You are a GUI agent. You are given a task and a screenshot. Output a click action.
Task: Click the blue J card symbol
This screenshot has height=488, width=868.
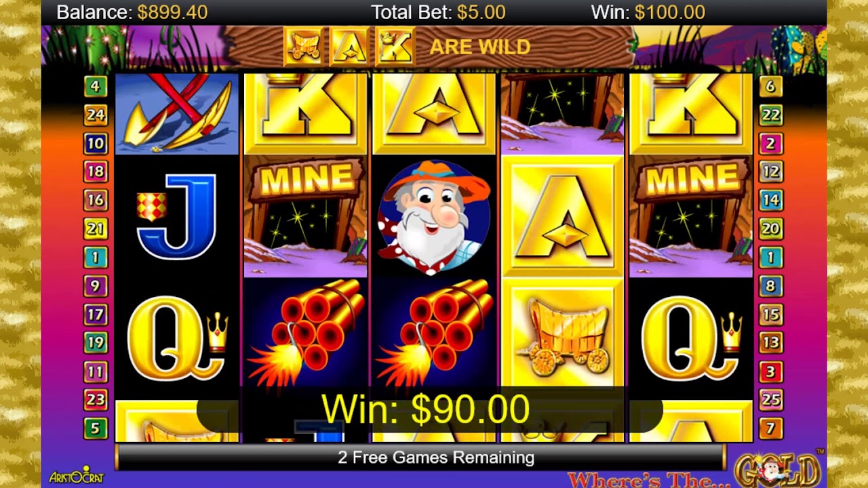click(177, 217)
